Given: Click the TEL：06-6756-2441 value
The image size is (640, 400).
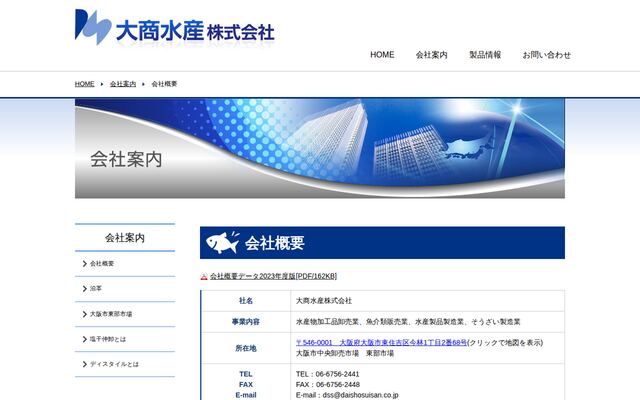Looking at the screenshot, I should (328, 374).
